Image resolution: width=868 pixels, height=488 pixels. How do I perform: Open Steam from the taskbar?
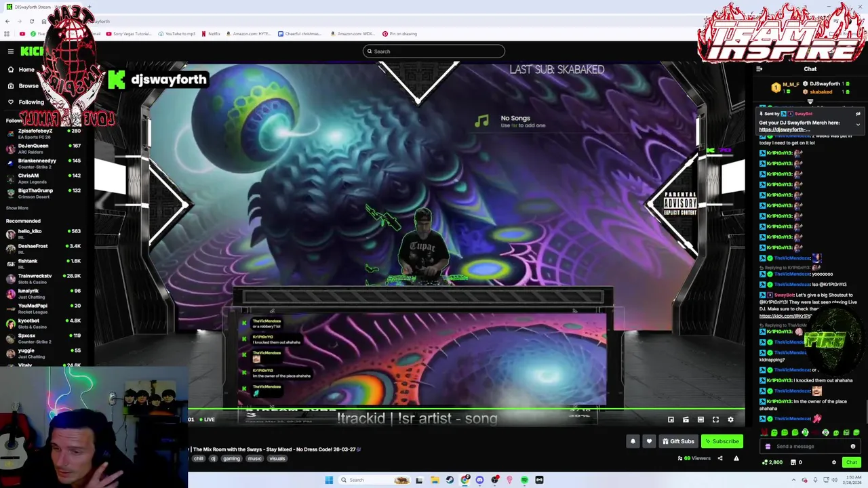(449, 480)
